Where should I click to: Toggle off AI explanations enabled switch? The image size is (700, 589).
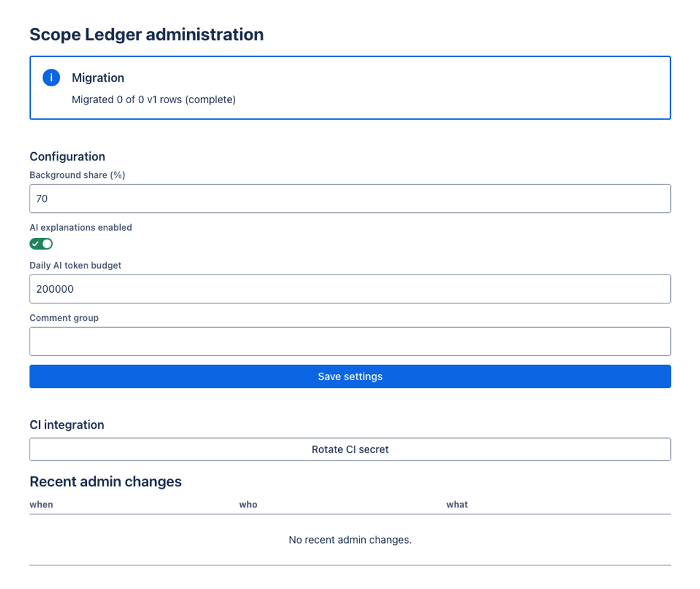point(41,244)
